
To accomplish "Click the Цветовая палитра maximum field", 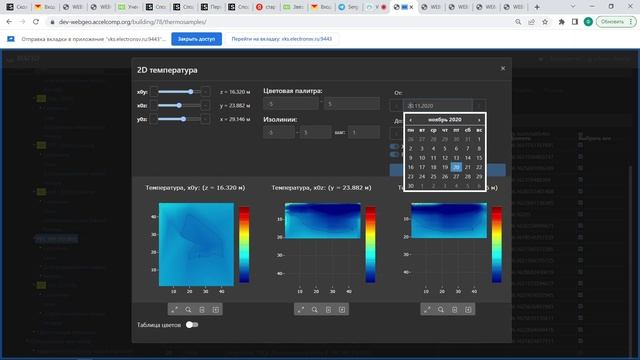I will click(x=352, y=104).
